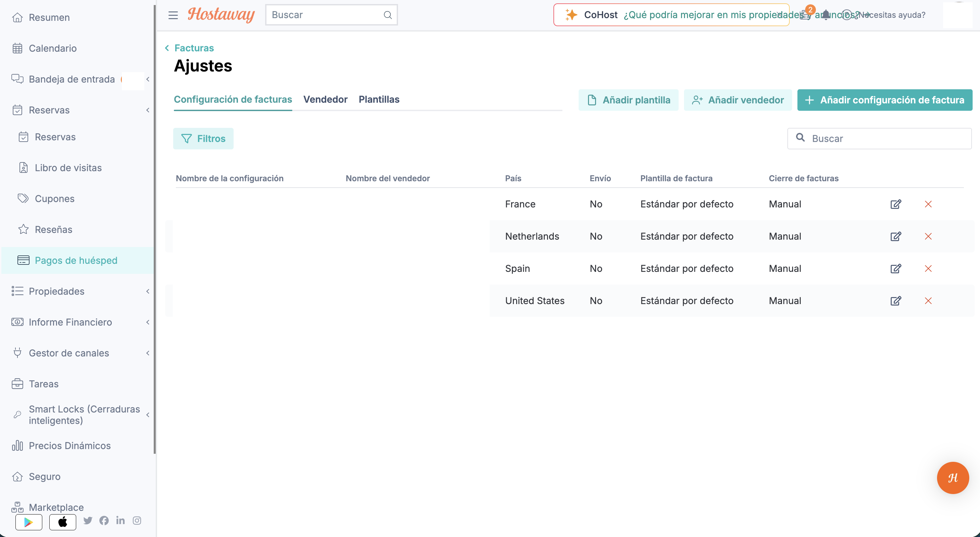This screenshot has width=980, height=537.
Task: Edit the France invoice configuration
Action: tap(895, 204)
